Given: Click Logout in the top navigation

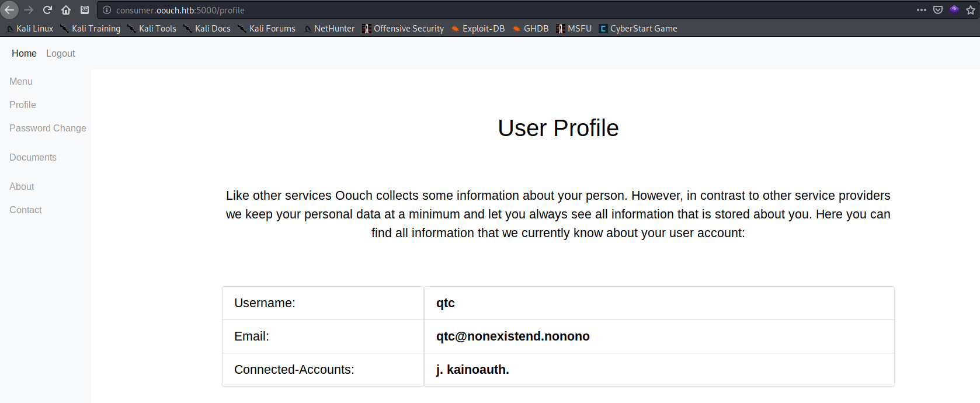Looking at the screenshot, I should (x=61, y=53).
